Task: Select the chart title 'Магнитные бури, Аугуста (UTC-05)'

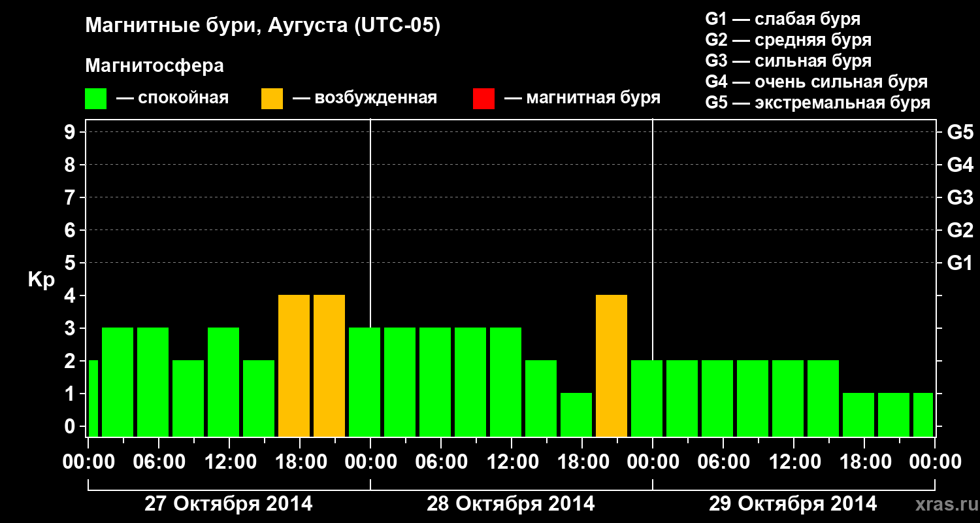Action: click(263, 27)
